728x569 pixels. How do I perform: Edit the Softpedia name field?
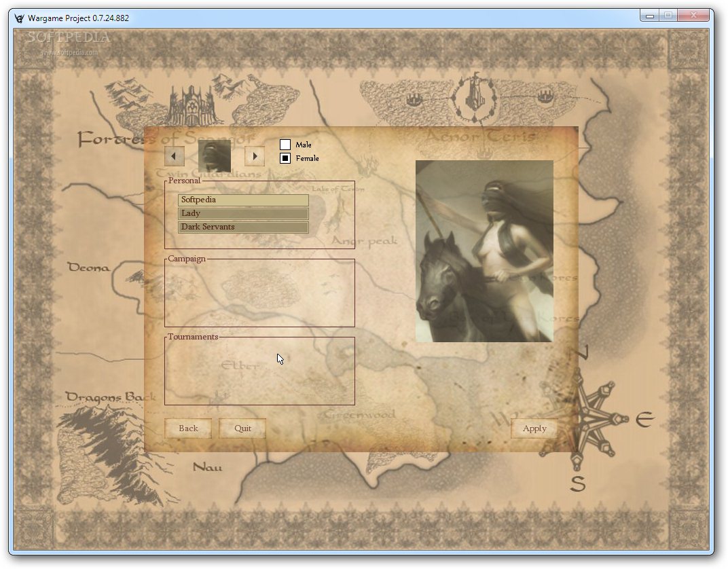pyautogui.click(x=243, y=200)
